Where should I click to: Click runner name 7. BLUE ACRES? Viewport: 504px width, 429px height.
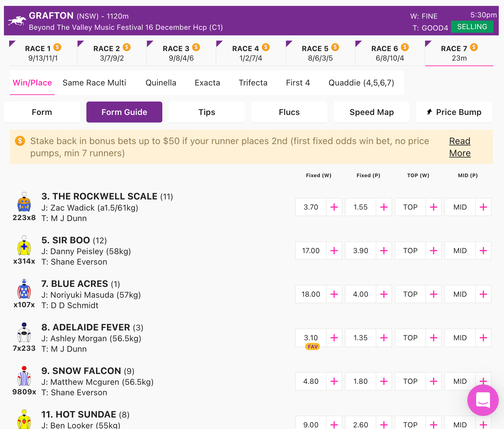tap(75, 284)
